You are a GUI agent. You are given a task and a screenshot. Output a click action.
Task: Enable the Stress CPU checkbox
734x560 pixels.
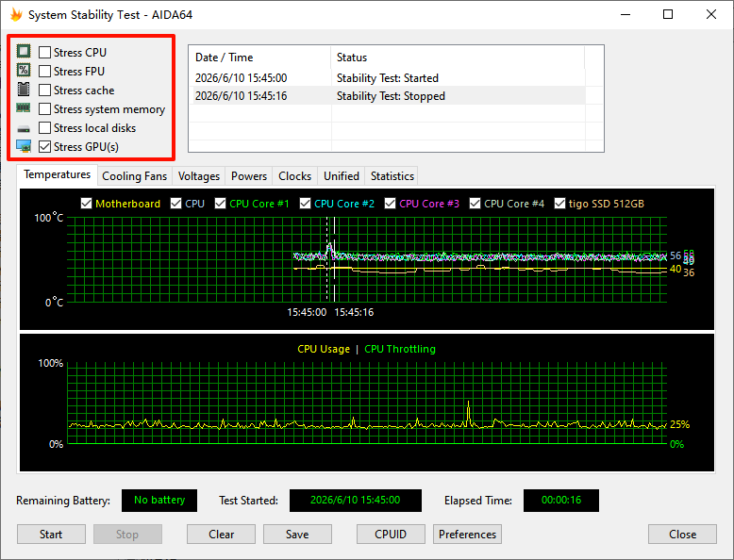pyautogui.click(x=45, y=53)
